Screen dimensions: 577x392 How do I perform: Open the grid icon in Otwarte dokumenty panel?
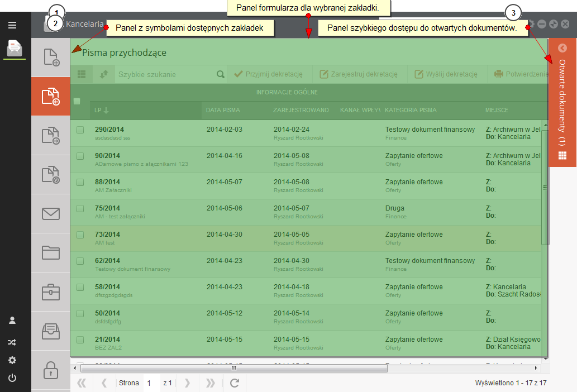562,156
